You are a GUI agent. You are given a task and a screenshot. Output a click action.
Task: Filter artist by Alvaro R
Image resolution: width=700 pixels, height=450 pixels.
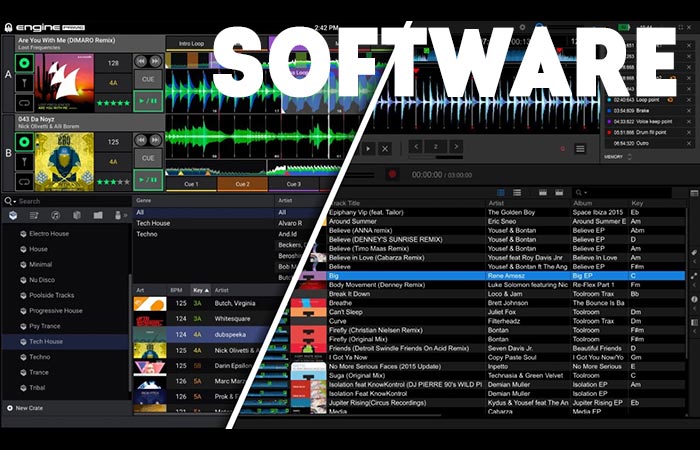(x=290, y=223)
